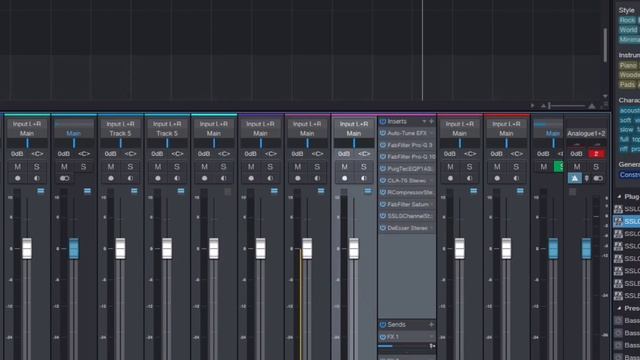
Task: Add an insert with the Inserts plus icon
Action: pyautogui.click(x=431, y=122)
